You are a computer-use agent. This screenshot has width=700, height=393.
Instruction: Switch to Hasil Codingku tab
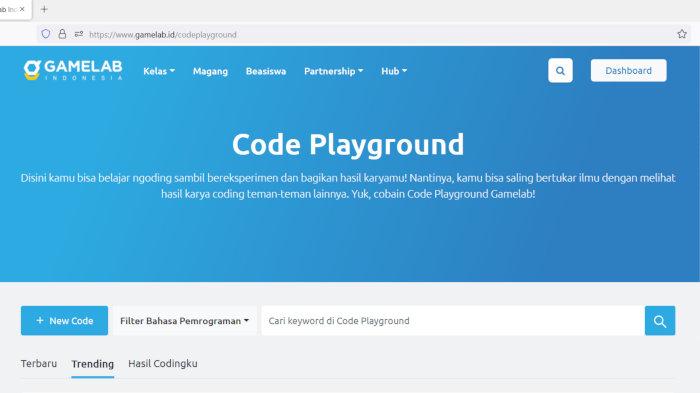(162, 364)
